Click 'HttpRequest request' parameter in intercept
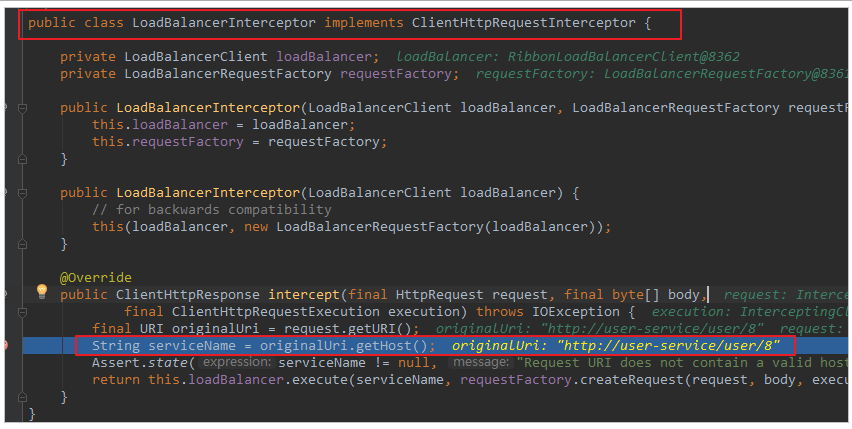 point(471,295)
